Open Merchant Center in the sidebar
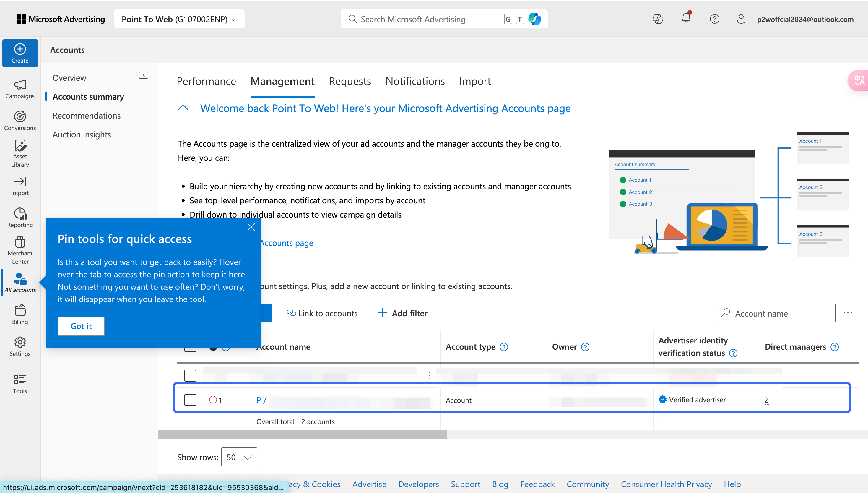The height and width of the screenshot is (493, 868). (20, 251)
